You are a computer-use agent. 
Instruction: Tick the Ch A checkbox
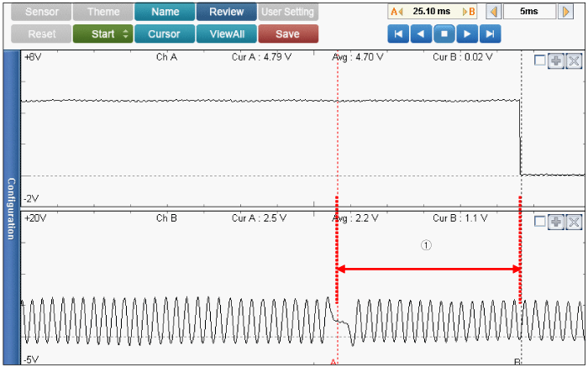(539, 60)
